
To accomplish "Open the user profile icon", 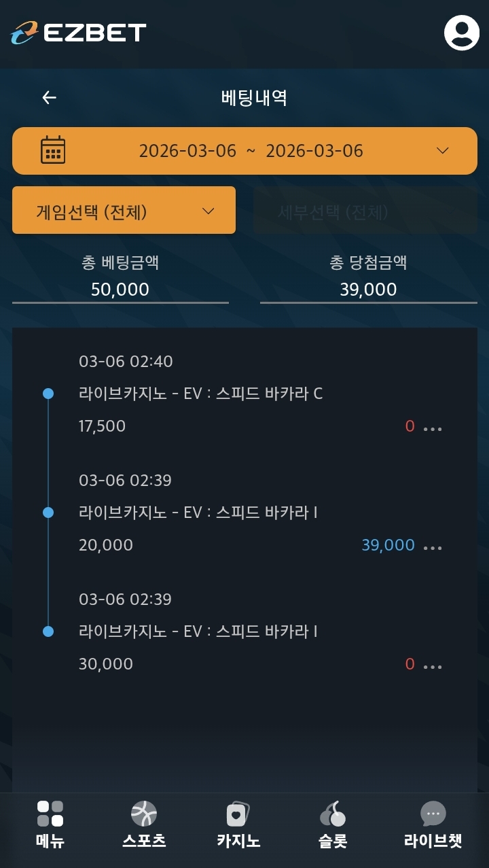I will tap(461, 33).
